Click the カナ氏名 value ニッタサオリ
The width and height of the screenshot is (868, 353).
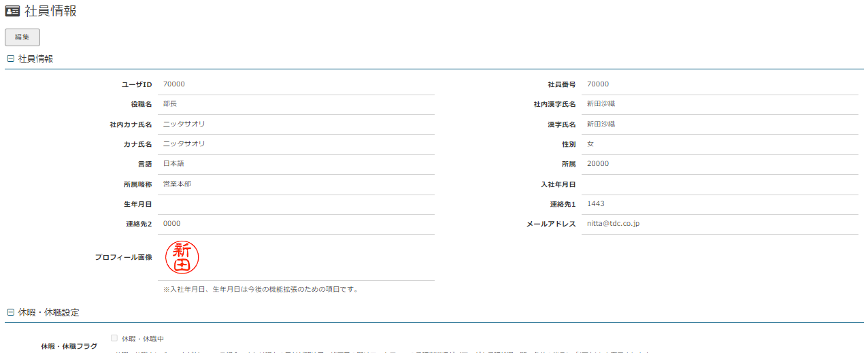point(184,144)
